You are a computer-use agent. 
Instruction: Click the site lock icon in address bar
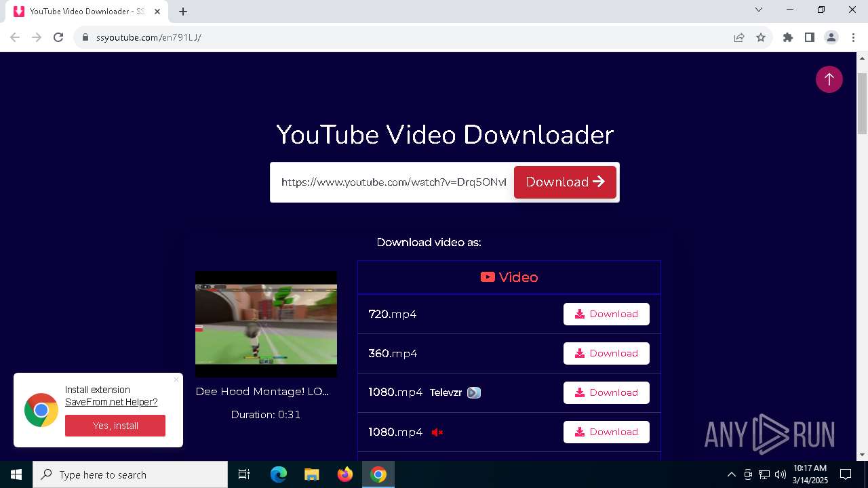click(85, 37)
